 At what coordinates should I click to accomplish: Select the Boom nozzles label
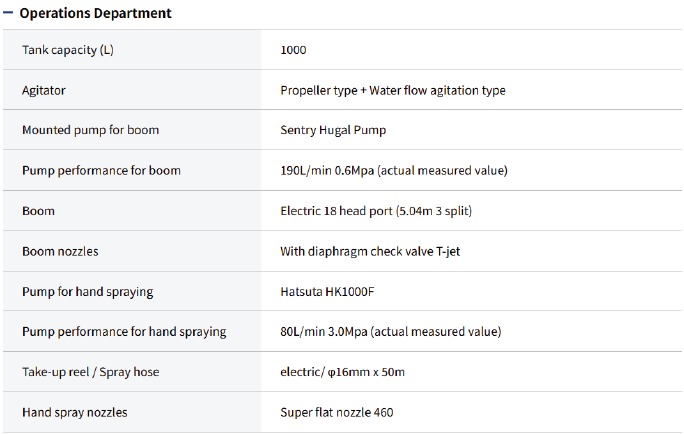click(x=60, y=251)
